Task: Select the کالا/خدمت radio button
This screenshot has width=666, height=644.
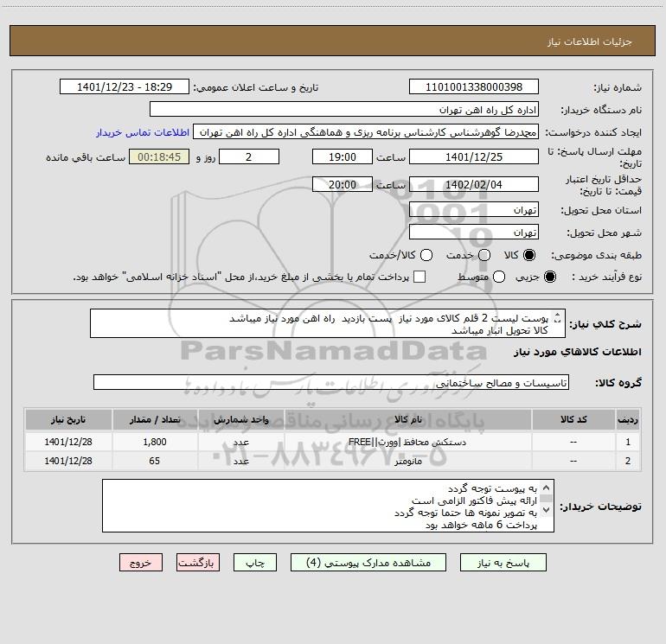Action: 426,255
